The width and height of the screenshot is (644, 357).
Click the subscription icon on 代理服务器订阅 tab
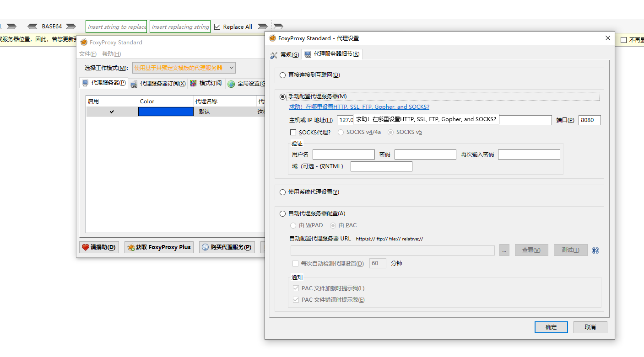pyautogui.click(x=134, y=84)
